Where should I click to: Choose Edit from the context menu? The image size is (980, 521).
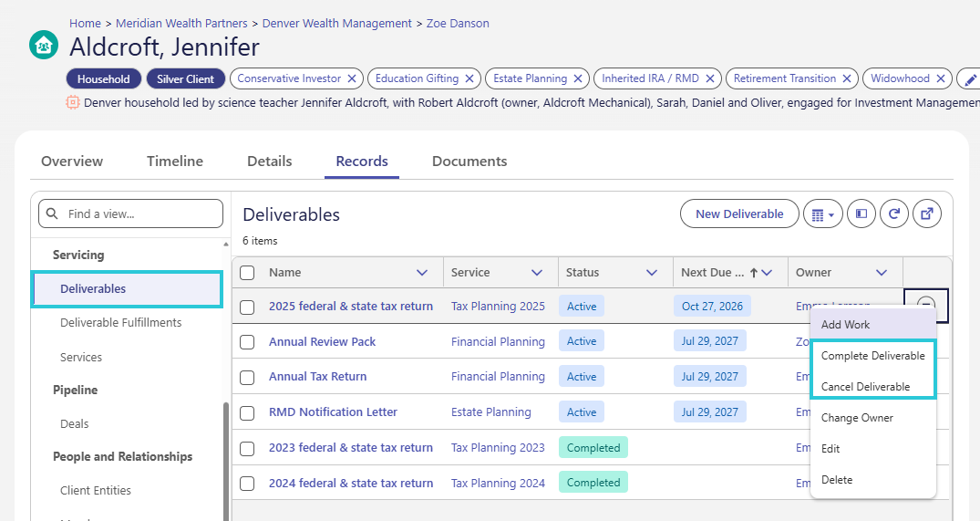pyautogui.click(x=873, y=448)
